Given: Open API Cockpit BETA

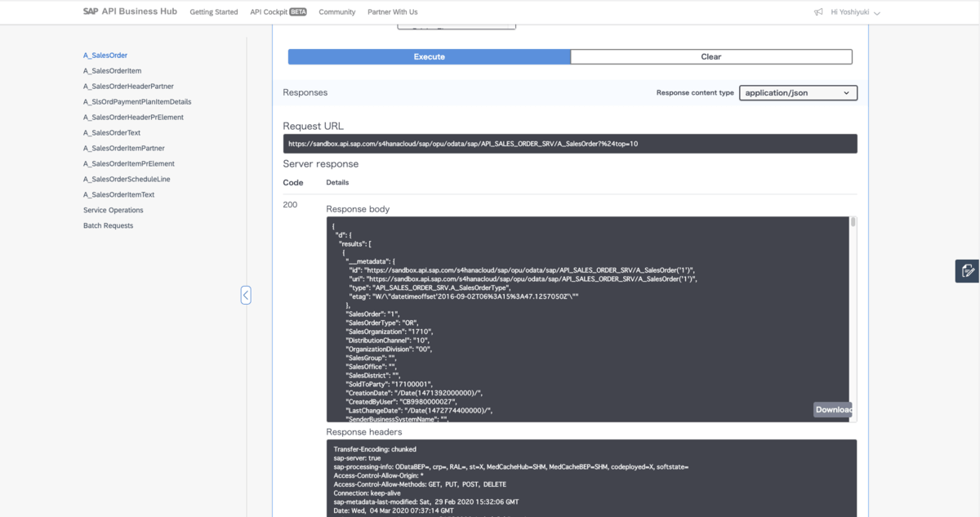Looking at the screenshot, I should pos(278,12).
